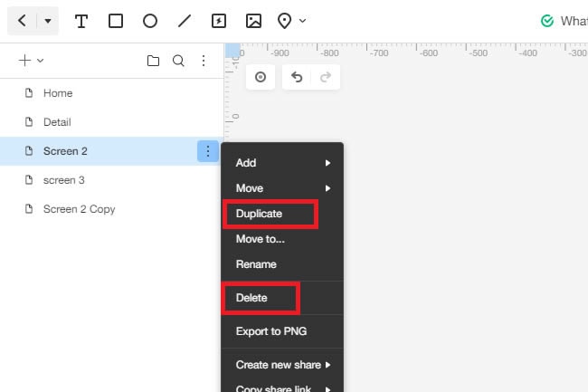588x392 pixels.
Task: Open the Add submenu
Action: coord(282,163)
